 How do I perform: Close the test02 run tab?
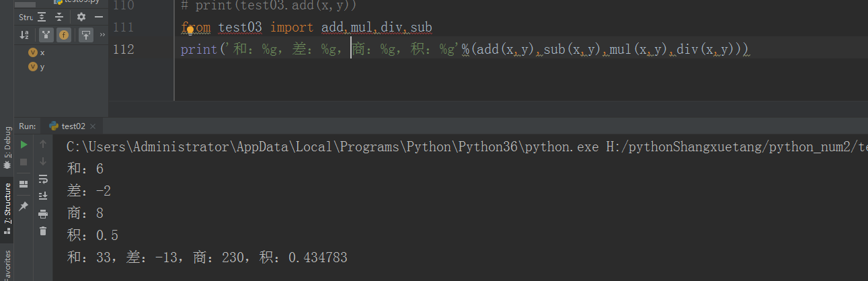click(x=93, y=126)
